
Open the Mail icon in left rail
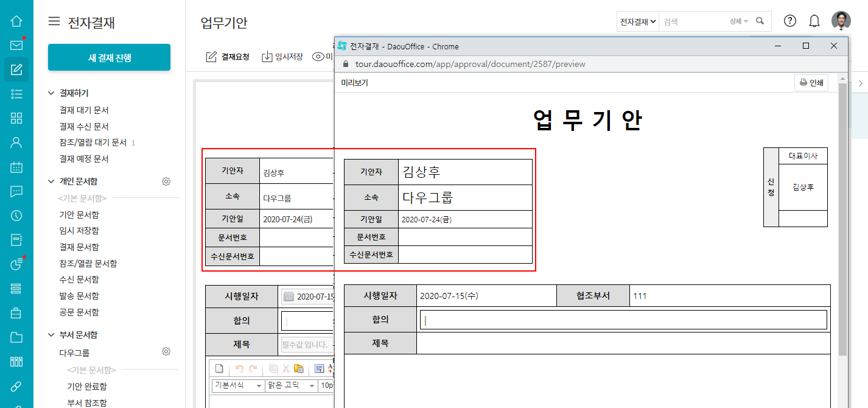pyautogui.click(x=16, y=45)
